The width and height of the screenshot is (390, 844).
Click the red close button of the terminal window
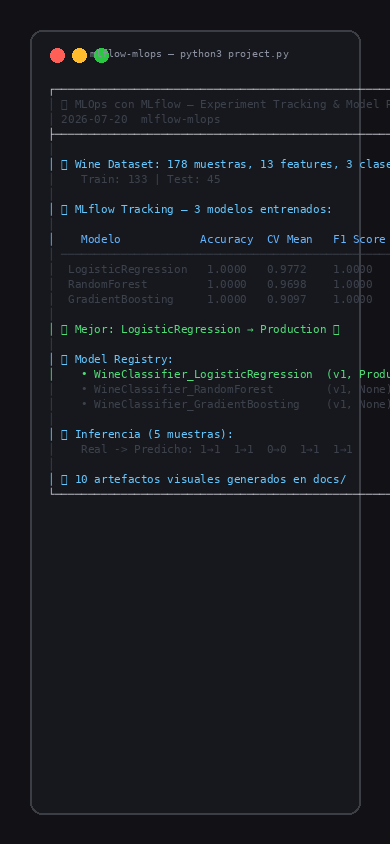(58, 55)
